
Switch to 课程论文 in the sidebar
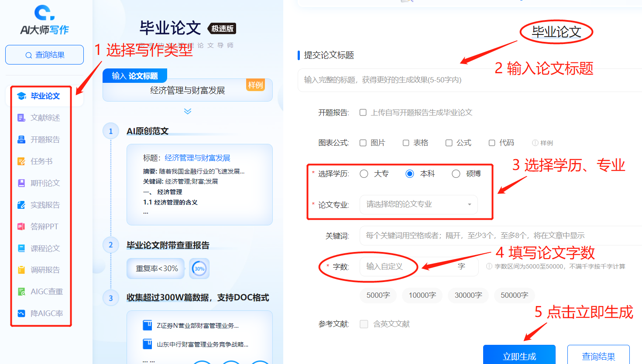[45, 248]
